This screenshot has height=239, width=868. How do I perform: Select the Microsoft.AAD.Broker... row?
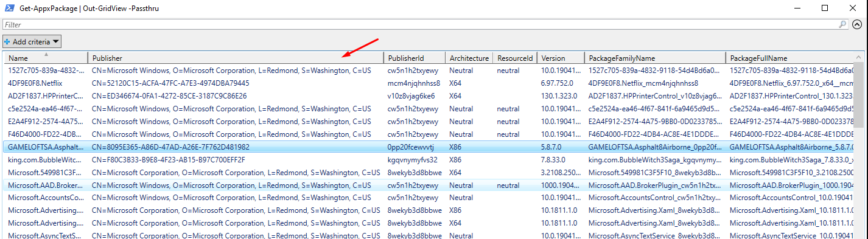(x=429, y=185)
